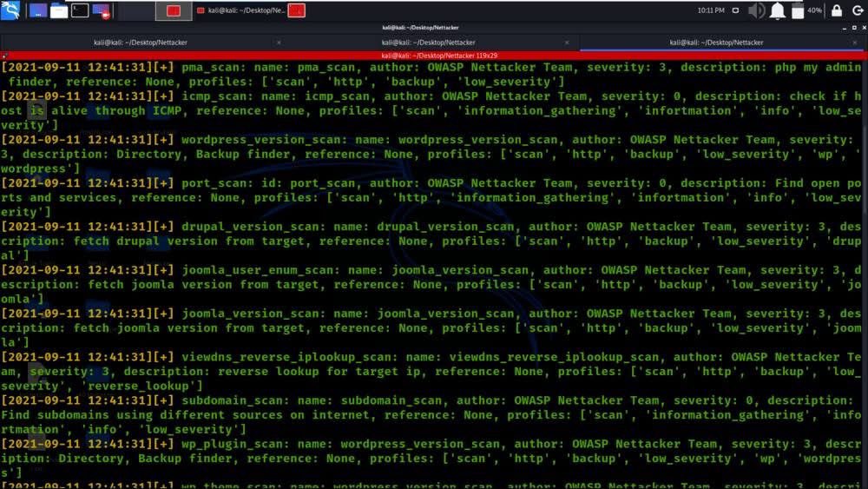Screen dimensions: 868x489
Task: Click the window title kali@kali:~/Desktop/Nettacker
Action: pos(420,28)
